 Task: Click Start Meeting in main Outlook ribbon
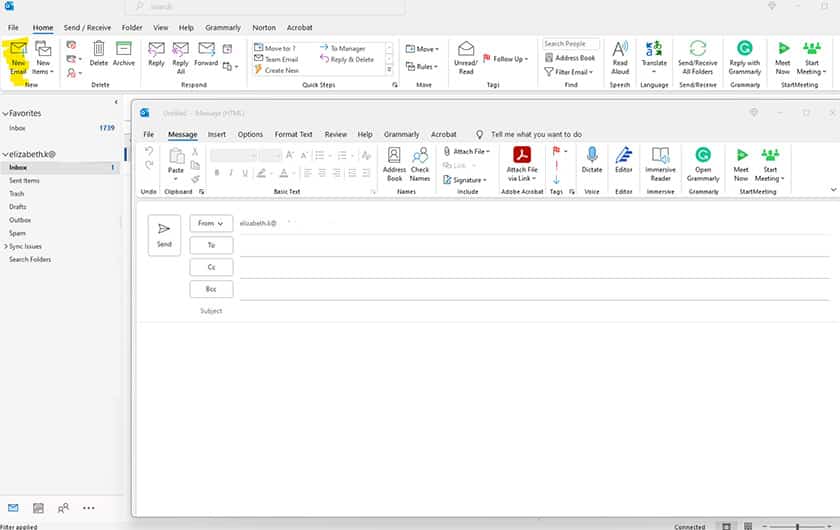tap(811, 58)
